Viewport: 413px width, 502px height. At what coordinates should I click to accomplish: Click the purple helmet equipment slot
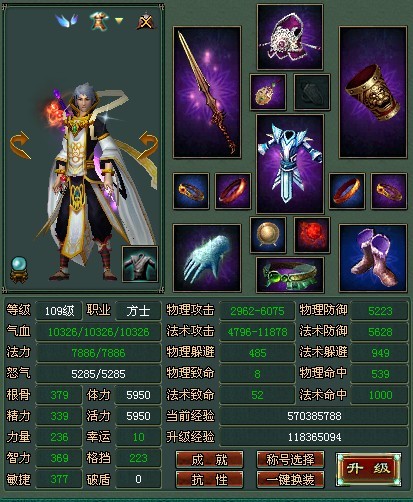point(290,37)
